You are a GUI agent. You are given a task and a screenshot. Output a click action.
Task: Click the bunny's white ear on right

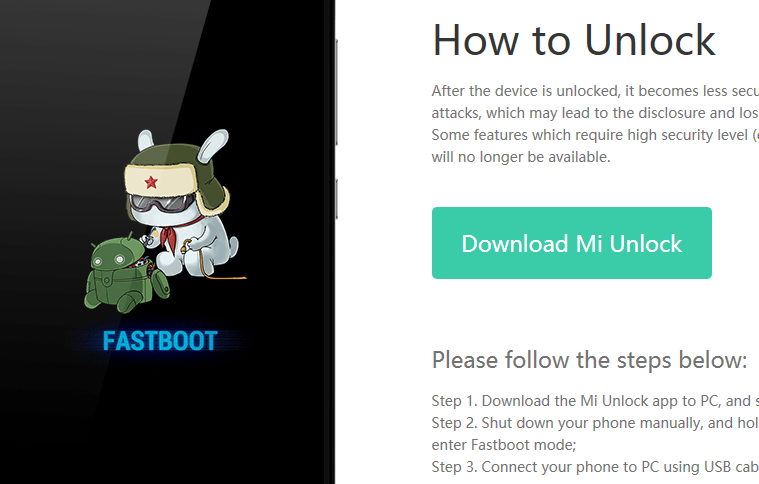(213, 145)
